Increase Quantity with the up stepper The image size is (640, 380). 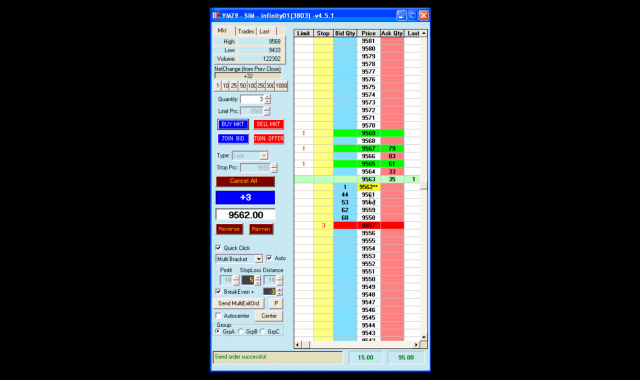coord(267,97)
